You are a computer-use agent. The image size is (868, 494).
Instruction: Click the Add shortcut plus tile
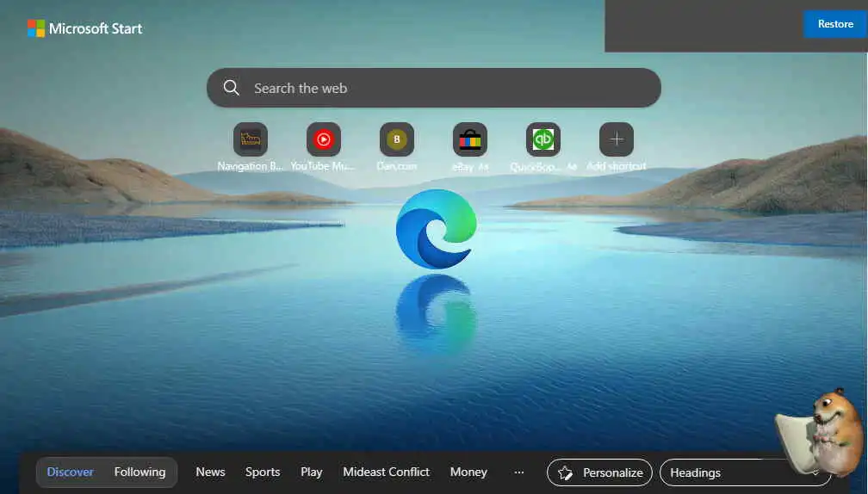click(x=617, y=139)
